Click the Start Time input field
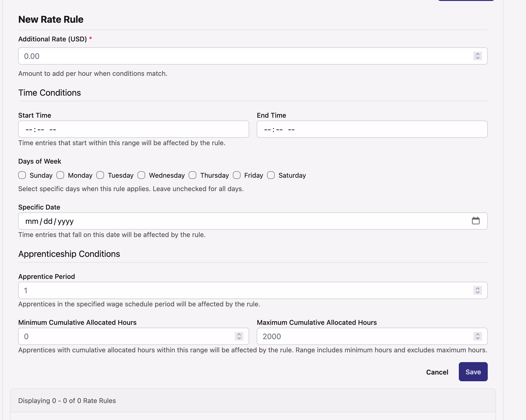This screenshot has height=420, width=526. click(x=133, y=129)
